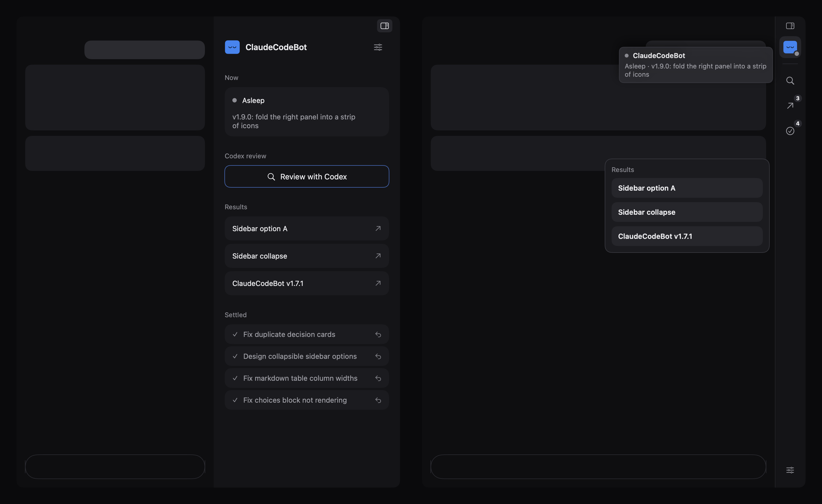
Task: Click Fix choices block not rendering text
Action: [x=295, y=400]
